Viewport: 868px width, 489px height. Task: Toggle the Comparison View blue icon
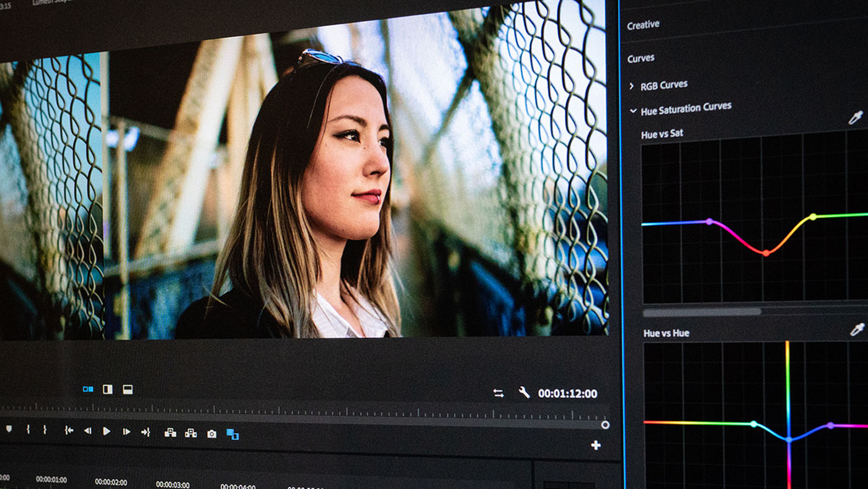(x=88, y=389)
